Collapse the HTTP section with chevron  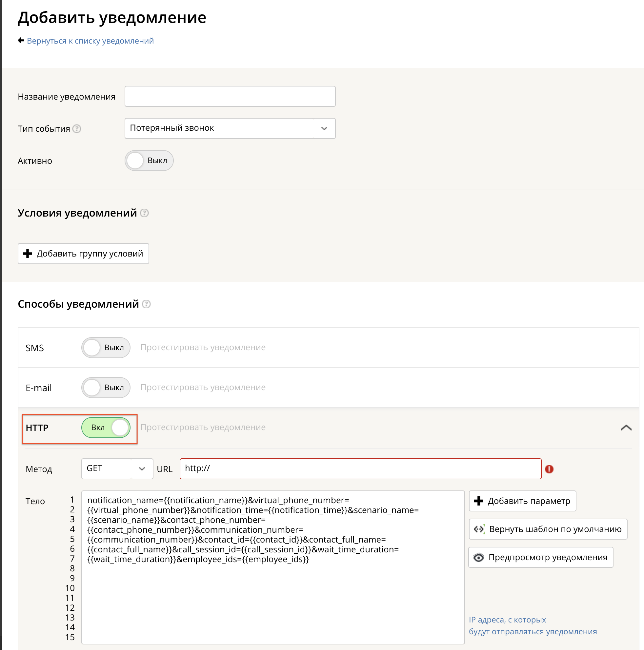(626, 428)
